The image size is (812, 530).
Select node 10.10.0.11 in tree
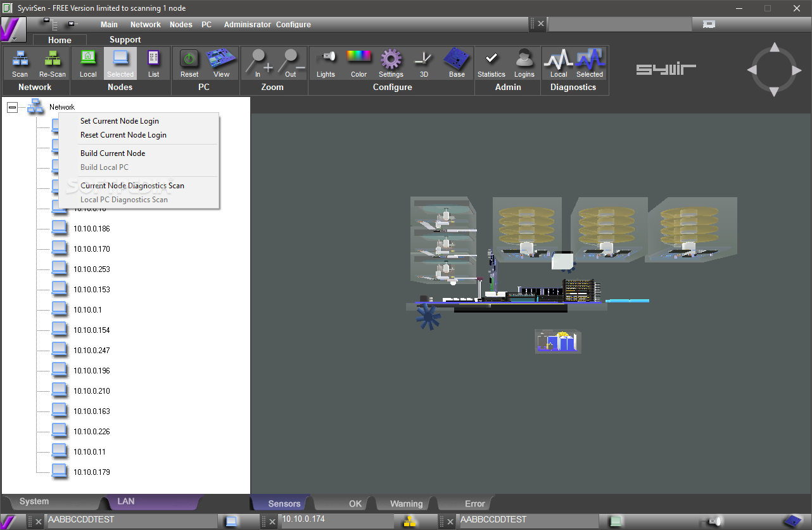tap(89, 452)
